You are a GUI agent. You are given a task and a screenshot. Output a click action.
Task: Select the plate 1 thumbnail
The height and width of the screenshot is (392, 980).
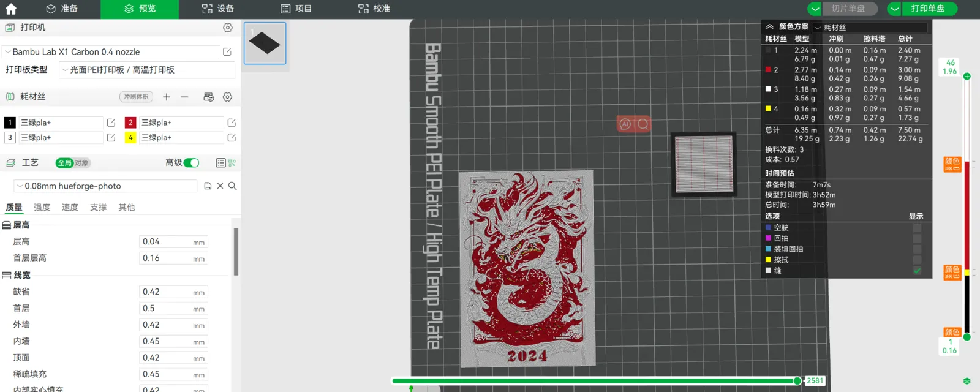(265, 43)
